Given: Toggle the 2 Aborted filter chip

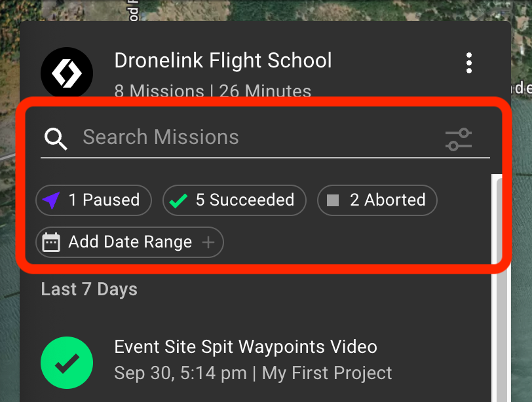Looking at the screenshot, I should pyautogui.click(x=377, y=200).
